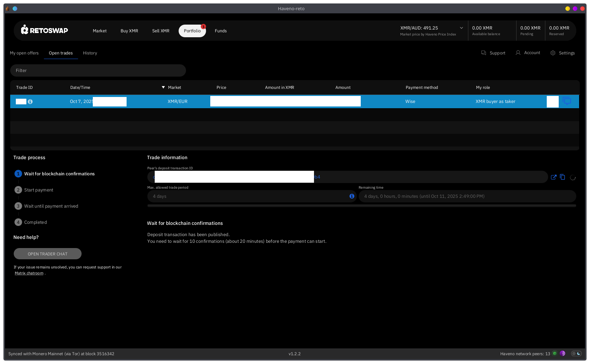The width and height of the screenshot is (590, 364).
Task: Click the remaining time progress bar
Action: coord(361,206)
